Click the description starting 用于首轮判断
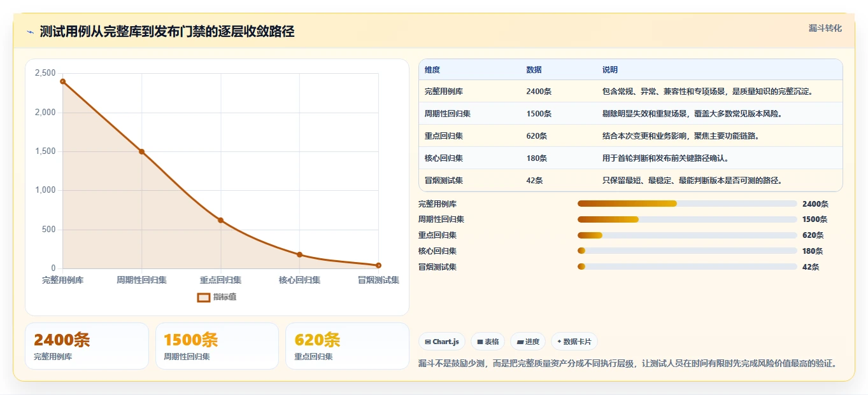The image size is (868, 395). click(665, 158)
